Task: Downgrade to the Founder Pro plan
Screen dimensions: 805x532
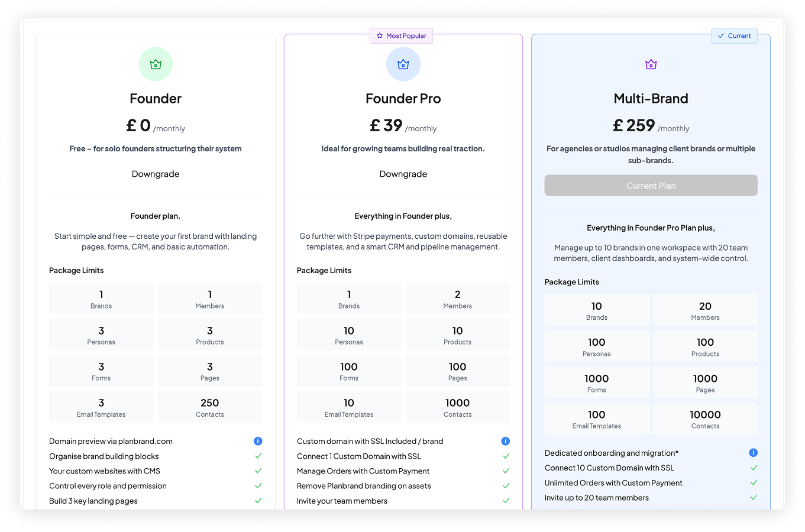Action: 403,174
